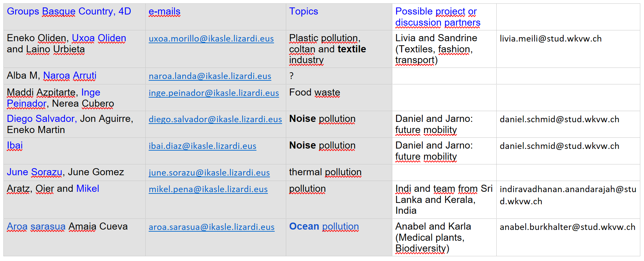
Task: Click the question mark topic cell
Action: 292,76
